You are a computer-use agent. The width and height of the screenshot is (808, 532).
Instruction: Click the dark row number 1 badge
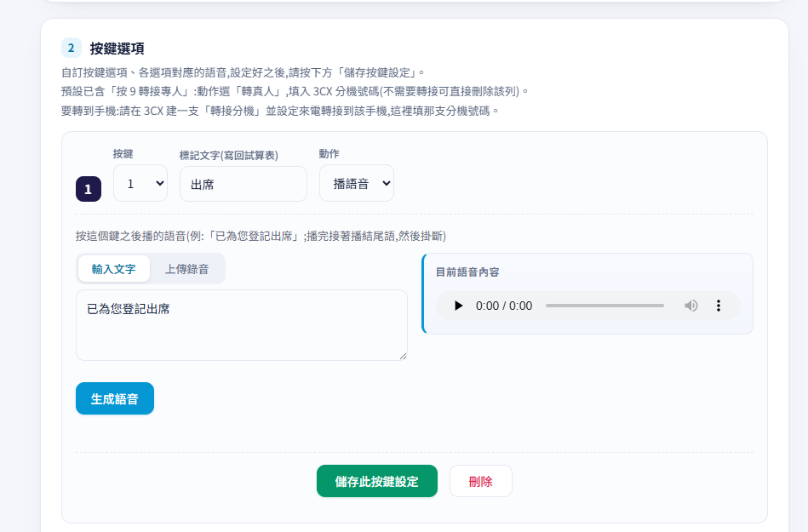pyautogui.click(x=88, y=189)
